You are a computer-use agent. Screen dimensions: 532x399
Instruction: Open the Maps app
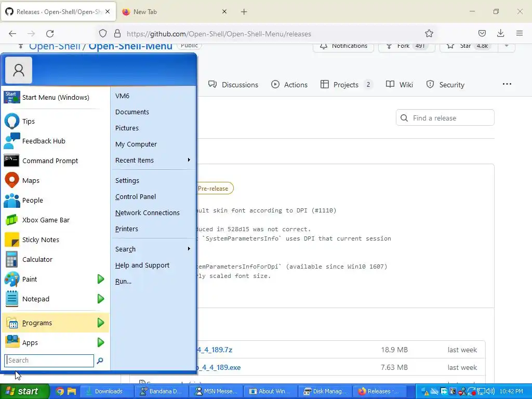click(x=55, y=180)
